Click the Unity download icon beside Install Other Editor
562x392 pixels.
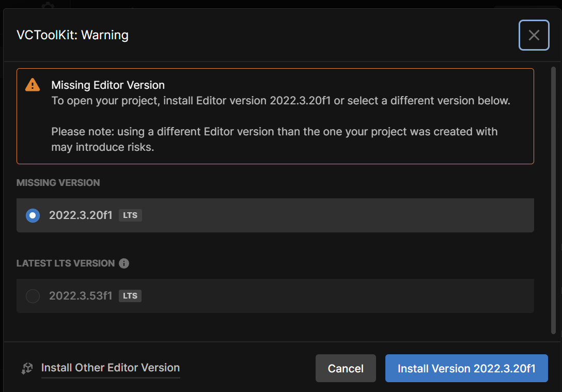point(27,368)
